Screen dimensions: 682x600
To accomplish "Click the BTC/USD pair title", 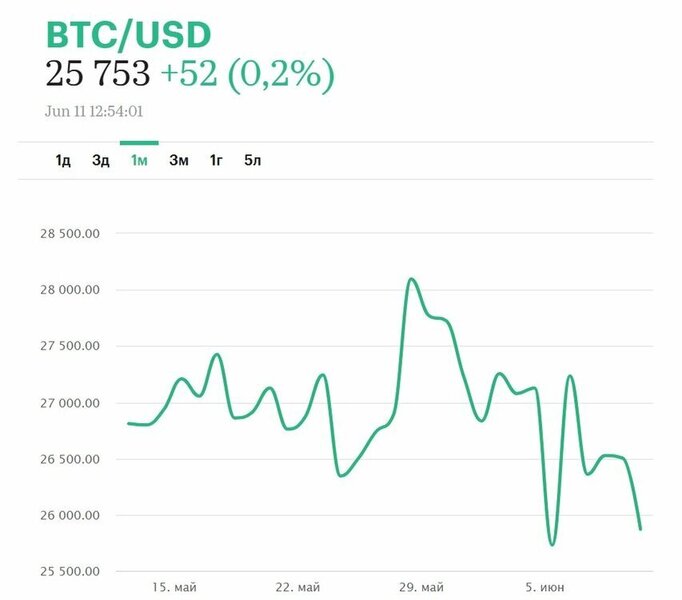I will point(129,36).
